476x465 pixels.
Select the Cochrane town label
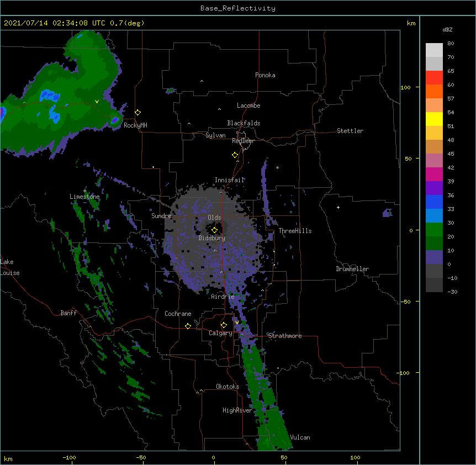click(x=178, y=314)
